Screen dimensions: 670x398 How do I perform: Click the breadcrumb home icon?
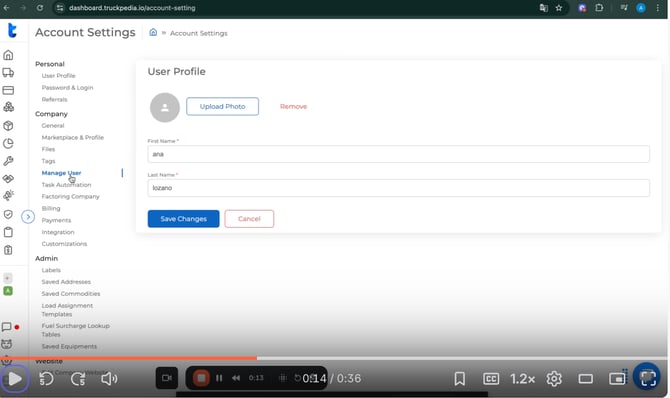pos(153,32)
